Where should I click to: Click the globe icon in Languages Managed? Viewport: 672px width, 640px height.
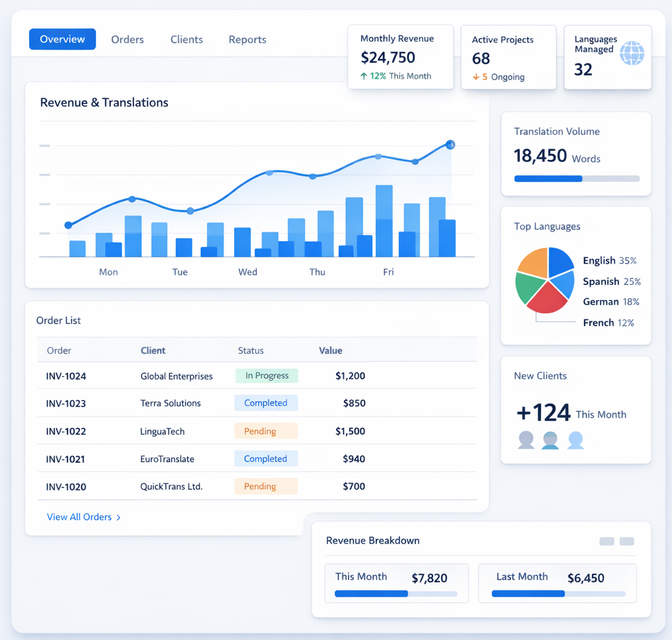click(x=632, y=53)
